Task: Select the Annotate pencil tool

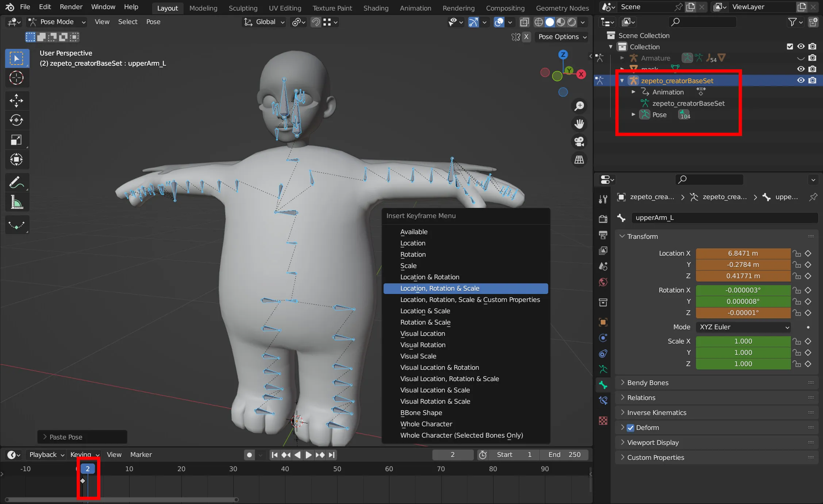Action: click(17, 182)
